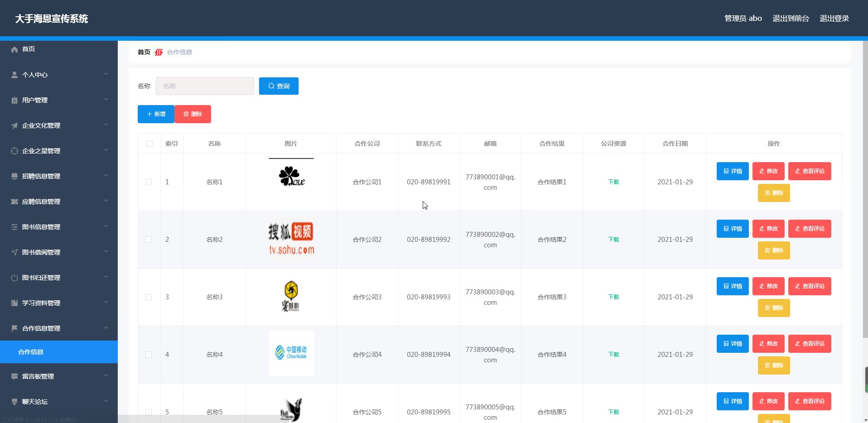Click 退出登录 in the header
This screenshot has height=423, width=868.
coord(834,19)
